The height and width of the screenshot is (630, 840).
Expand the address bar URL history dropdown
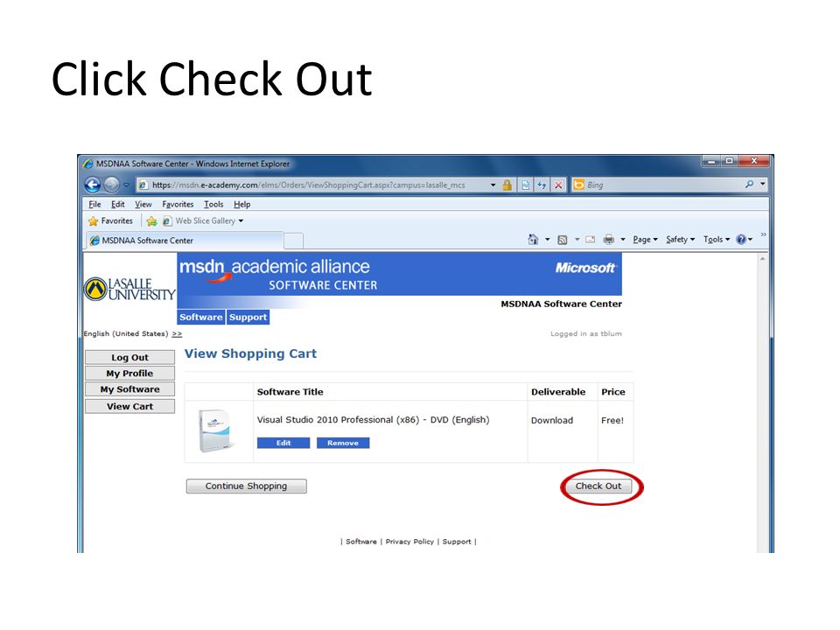(x=493, y=185)
